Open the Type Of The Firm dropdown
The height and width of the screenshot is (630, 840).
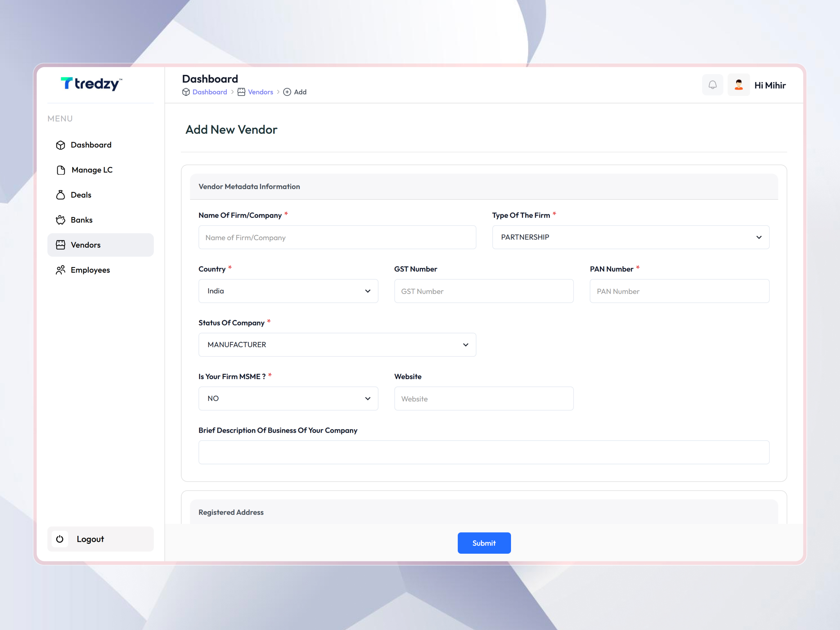(630, 237)
